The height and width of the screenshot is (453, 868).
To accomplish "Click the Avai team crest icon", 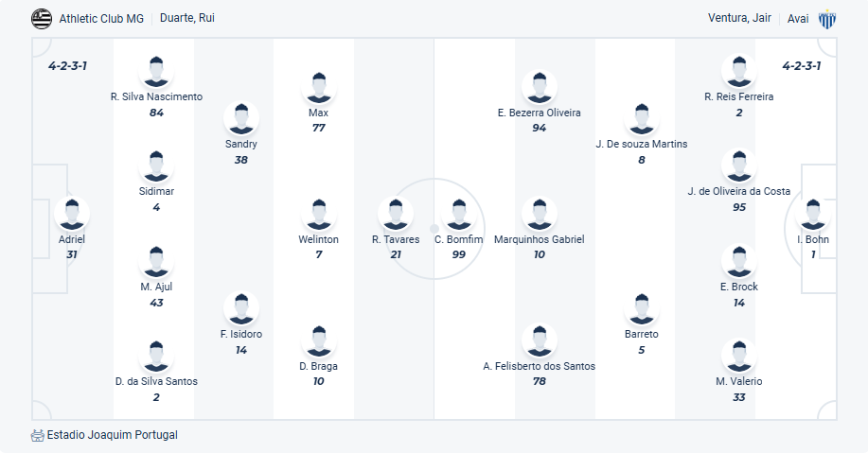I will pyautogui.click(x=827, y=18).
